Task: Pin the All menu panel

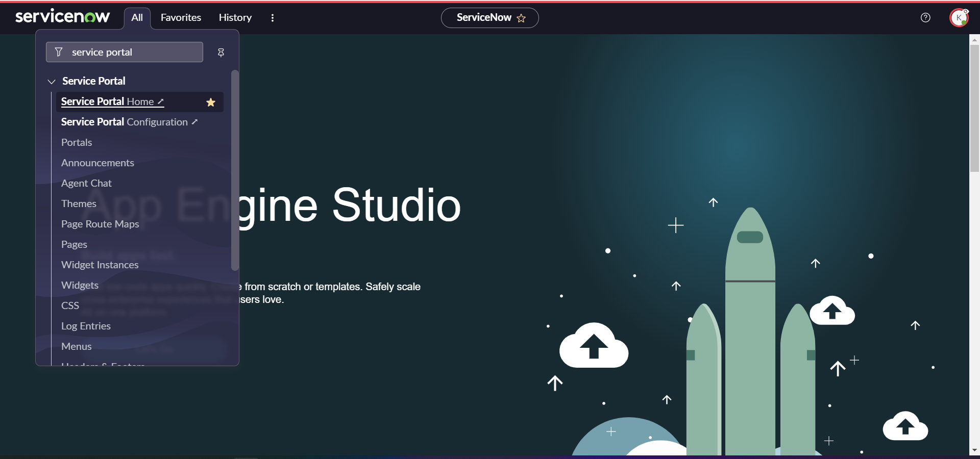Action: [221, 53]
